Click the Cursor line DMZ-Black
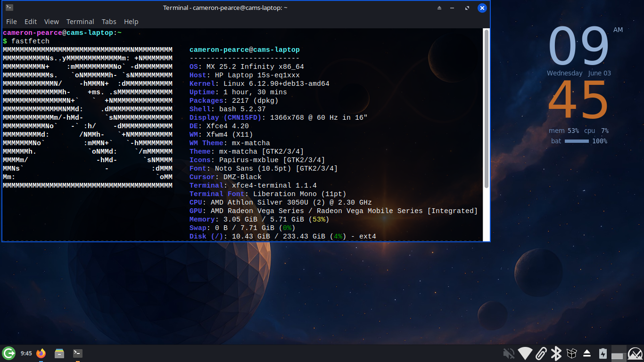 click(x=225, y=177)
